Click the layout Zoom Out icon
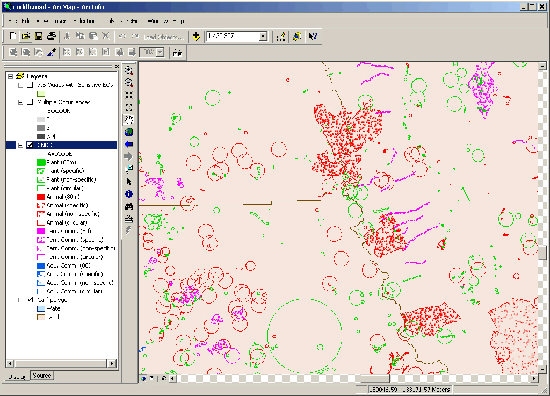Screen dimensions: 550x396 coord(26,53)
